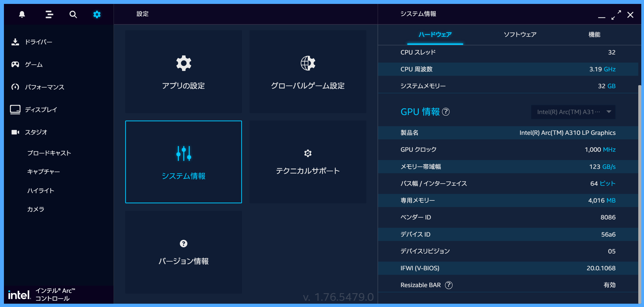
Task: Open the search magnifier icon
Action: (x=73, y=14)
